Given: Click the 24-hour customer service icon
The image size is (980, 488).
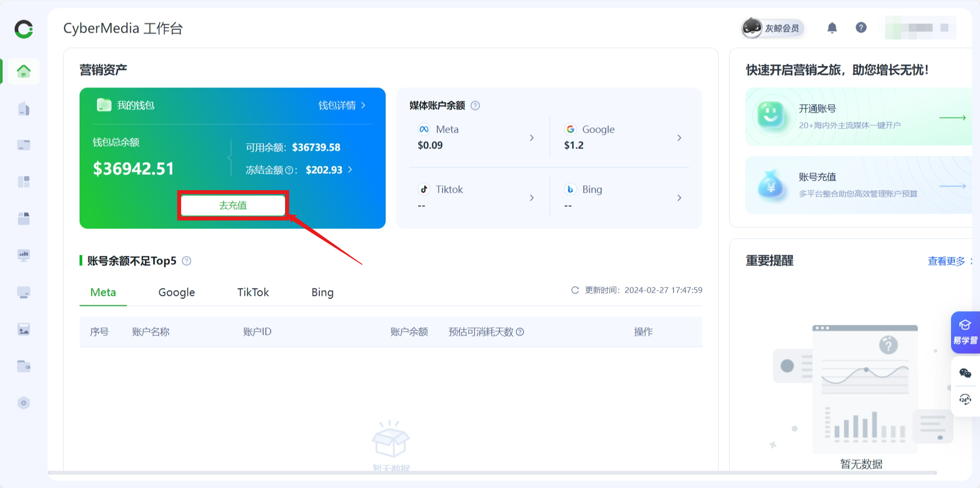Looking at the screenshot, I should [x=965, y=400].
